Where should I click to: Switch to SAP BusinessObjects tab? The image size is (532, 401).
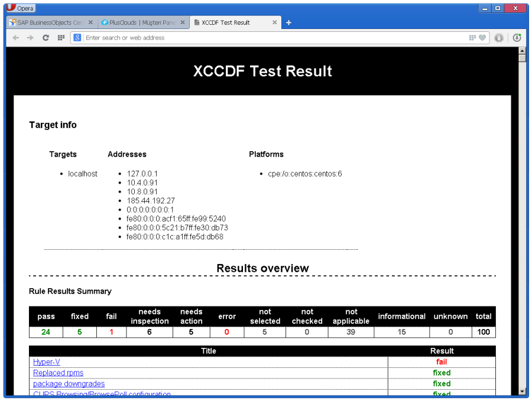(52, 22)
